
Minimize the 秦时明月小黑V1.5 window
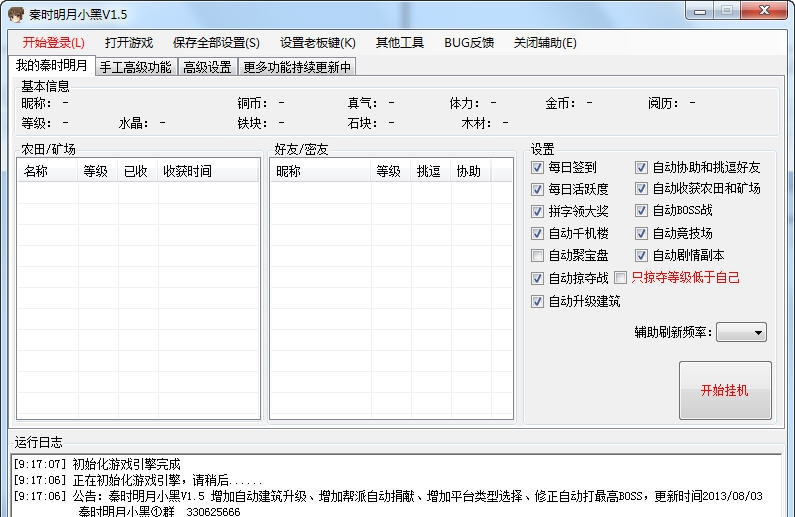tap(700, 11)
